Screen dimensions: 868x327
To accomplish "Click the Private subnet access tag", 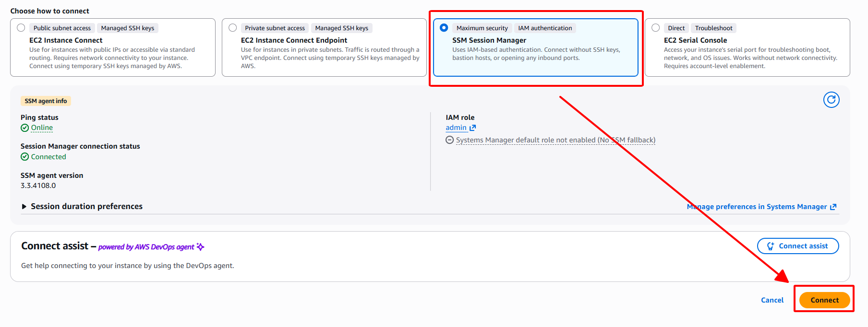I will (275, 28).
